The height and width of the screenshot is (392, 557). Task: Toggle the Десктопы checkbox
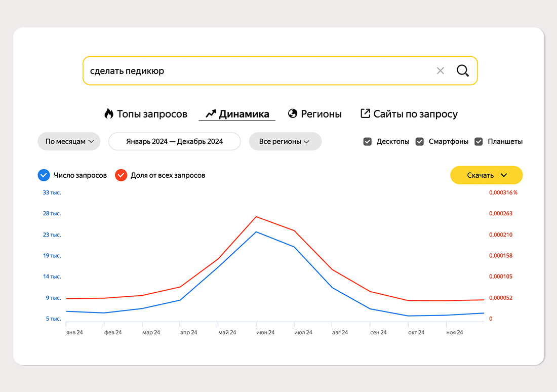(368, 142)
